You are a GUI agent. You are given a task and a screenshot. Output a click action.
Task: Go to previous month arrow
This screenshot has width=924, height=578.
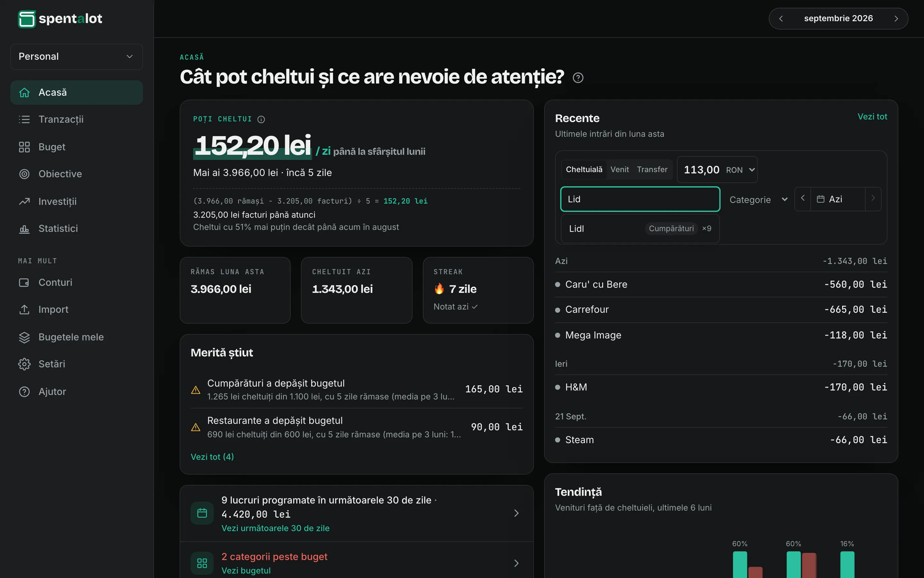(x=781, y=19)
